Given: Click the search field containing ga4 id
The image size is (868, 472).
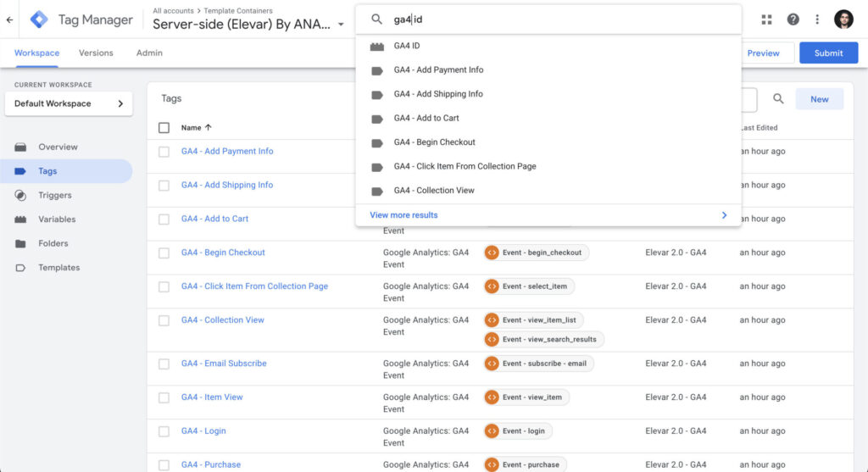Looking at the screenshot, I should pos(559,19).
